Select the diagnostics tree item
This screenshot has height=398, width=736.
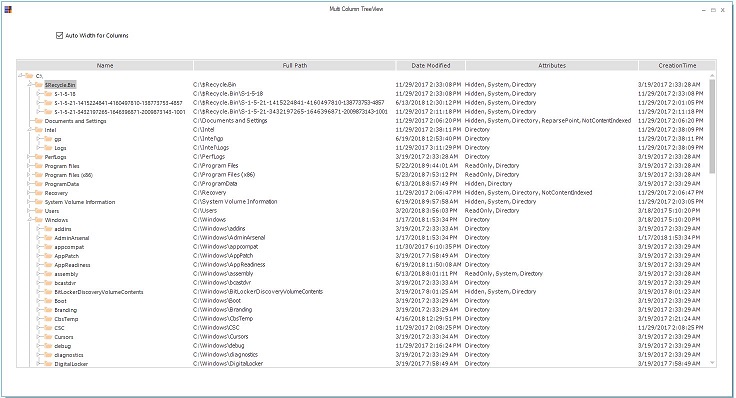69,355
